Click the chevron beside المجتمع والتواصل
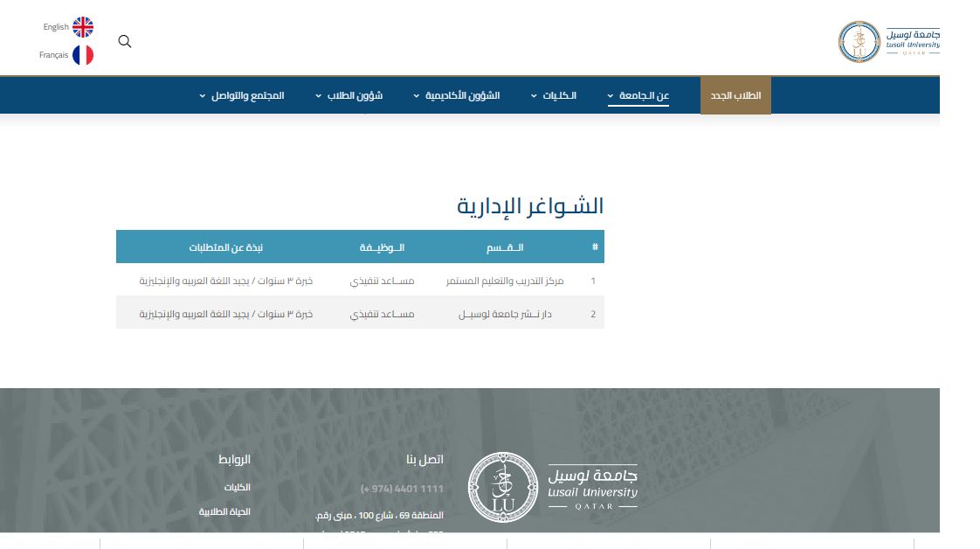The width and height of the screenshot is (980, 549). click(203, 95)
